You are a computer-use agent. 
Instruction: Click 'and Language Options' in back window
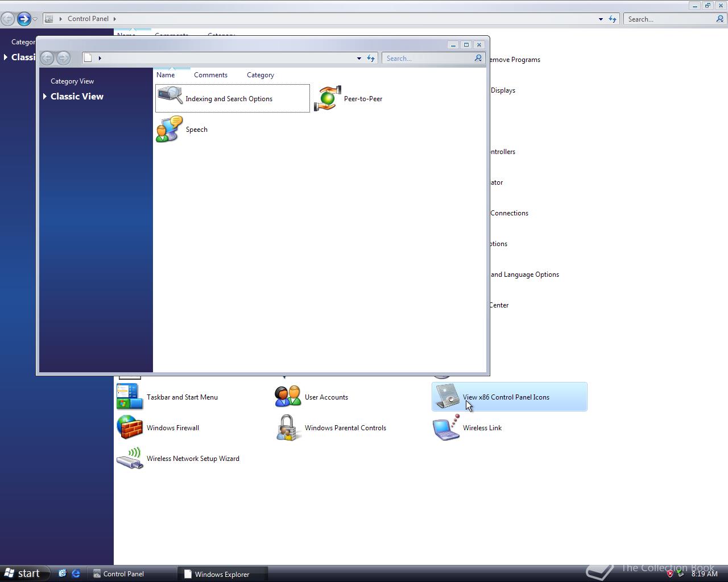click(524, 275)
